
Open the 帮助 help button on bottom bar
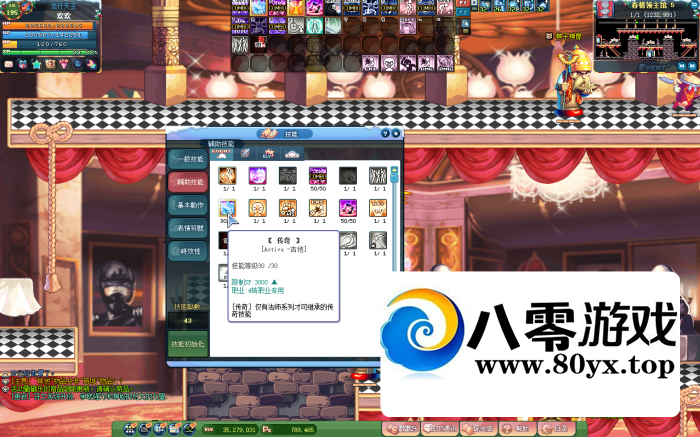[517, 429]
